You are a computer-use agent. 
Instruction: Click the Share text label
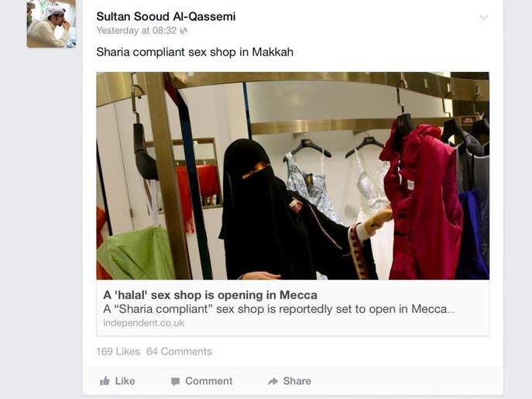(x=297, y=381)
